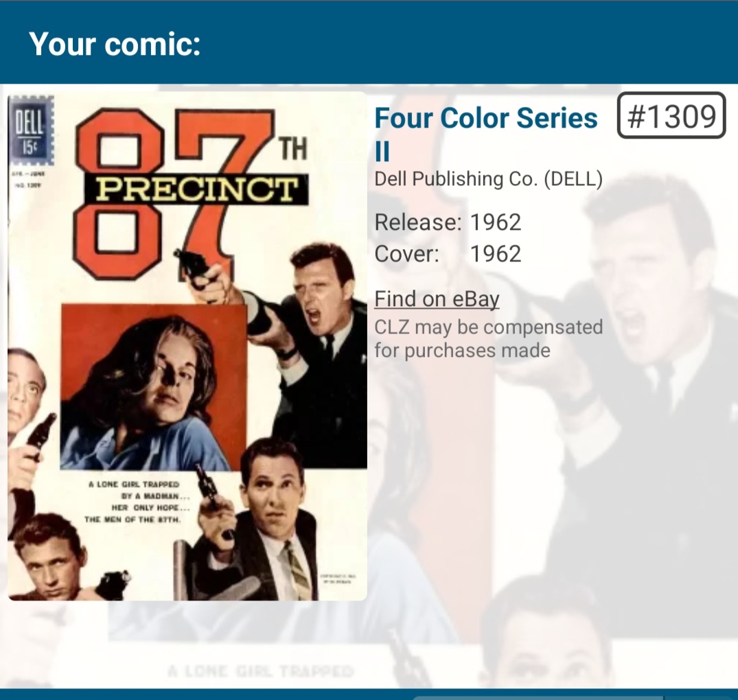Screen dimensions: 738x700
Task: Click the Dell 15¢ logo on the cover
Action: coord(31,131)
